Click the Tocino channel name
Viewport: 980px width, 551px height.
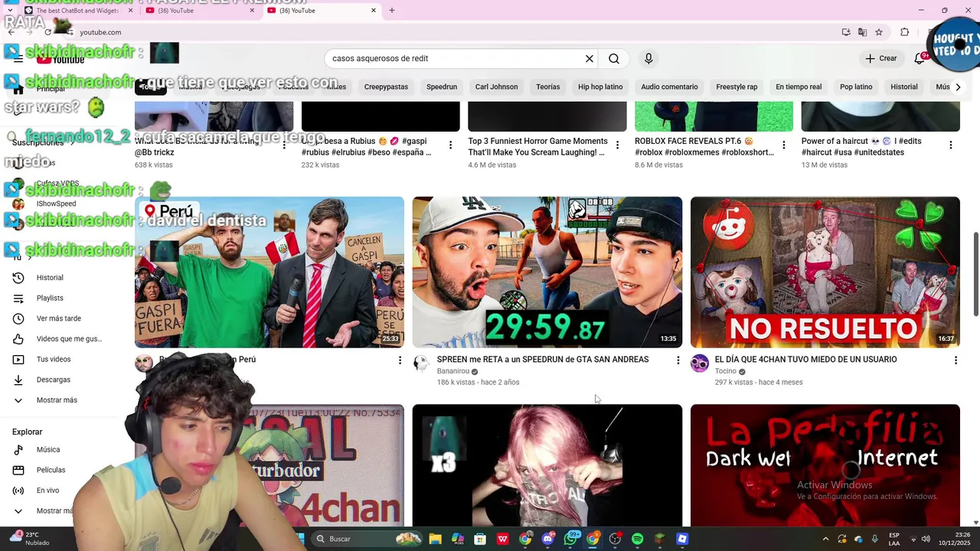click(x=725, y=371)
